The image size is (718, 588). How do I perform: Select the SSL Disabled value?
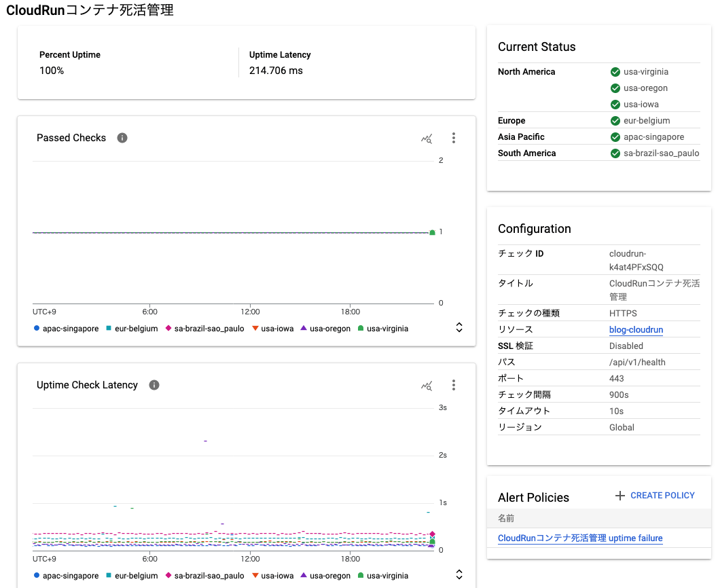[626, 346]
